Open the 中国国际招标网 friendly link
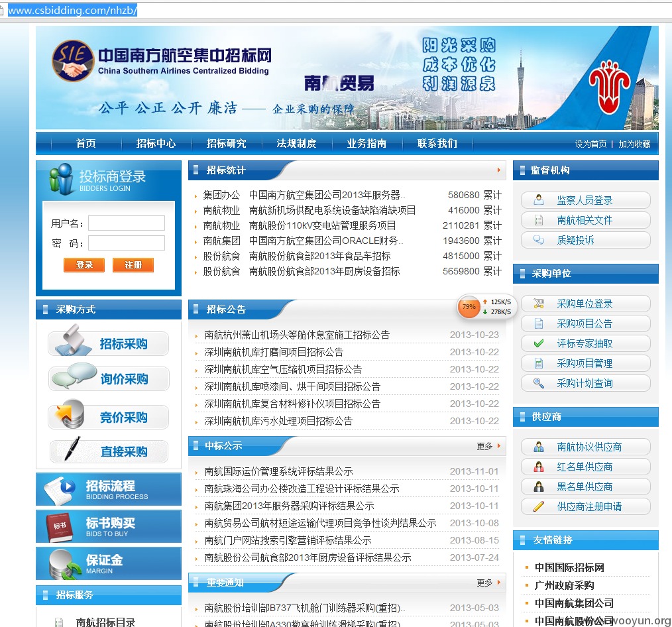The width and height of the screenshot is (672, 627). [x=569, y=567]
